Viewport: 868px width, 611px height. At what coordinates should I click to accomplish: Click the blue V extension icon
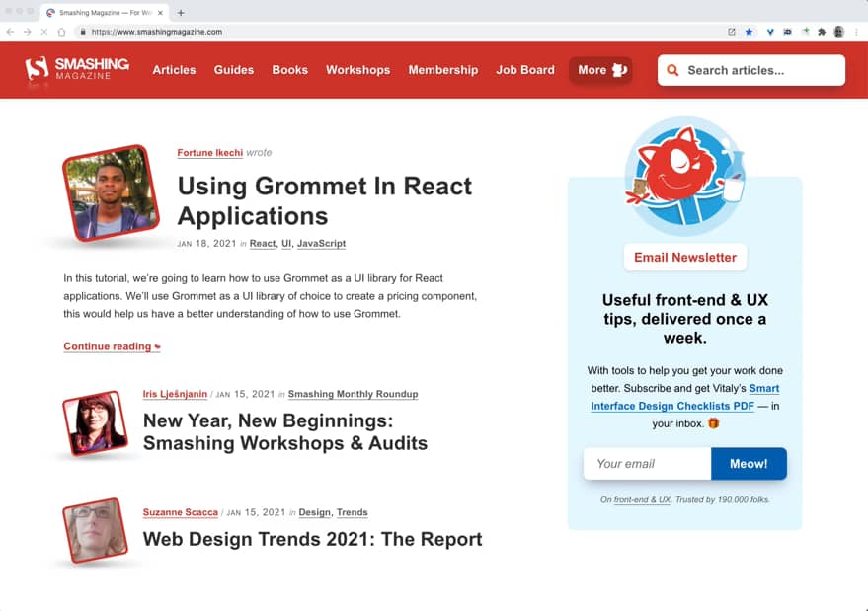[x=770, y=32]
